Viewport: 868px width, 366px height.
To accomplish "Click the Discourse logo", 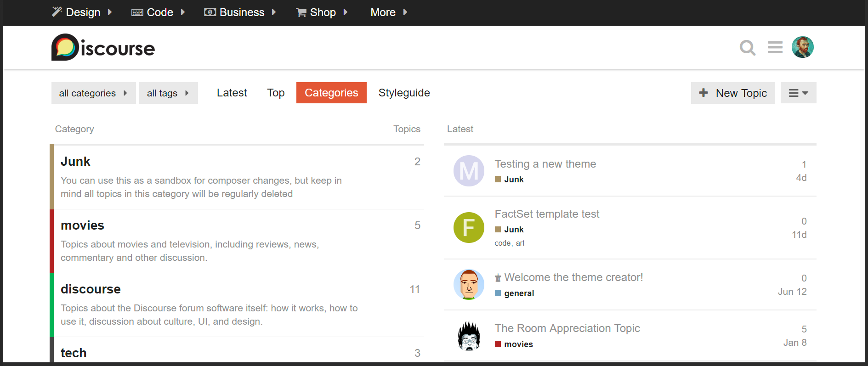I will [103, 47].
